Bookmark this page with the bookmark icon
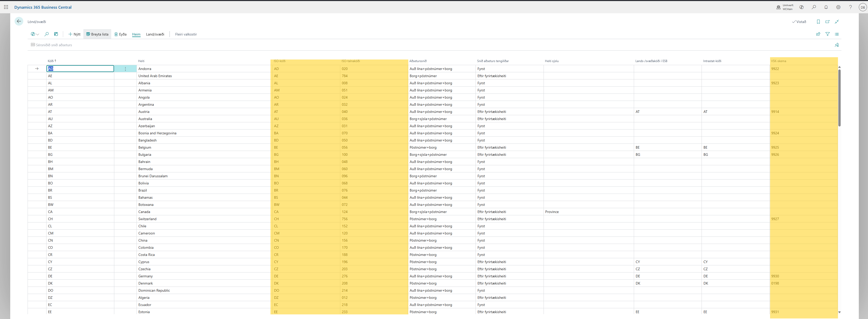 coord(818,21)
